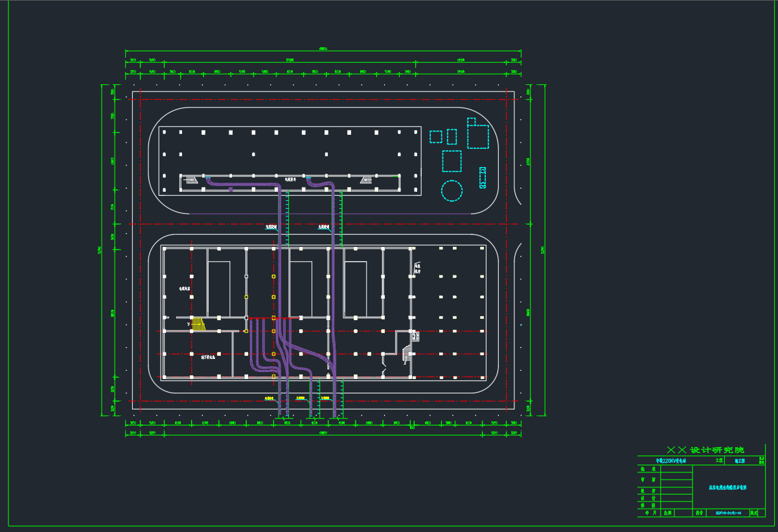This screenshot has height=532, width=778.
Task: Click the right staircase in the upper building
Action: point(367,179)
